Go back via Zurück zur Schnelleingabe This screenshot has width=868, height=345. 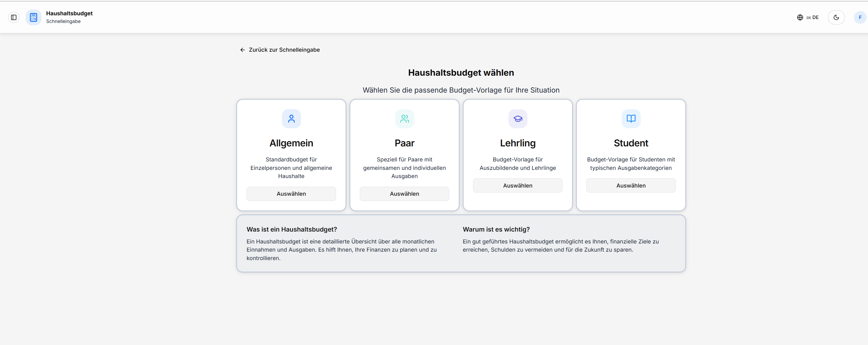click(284, 50)
